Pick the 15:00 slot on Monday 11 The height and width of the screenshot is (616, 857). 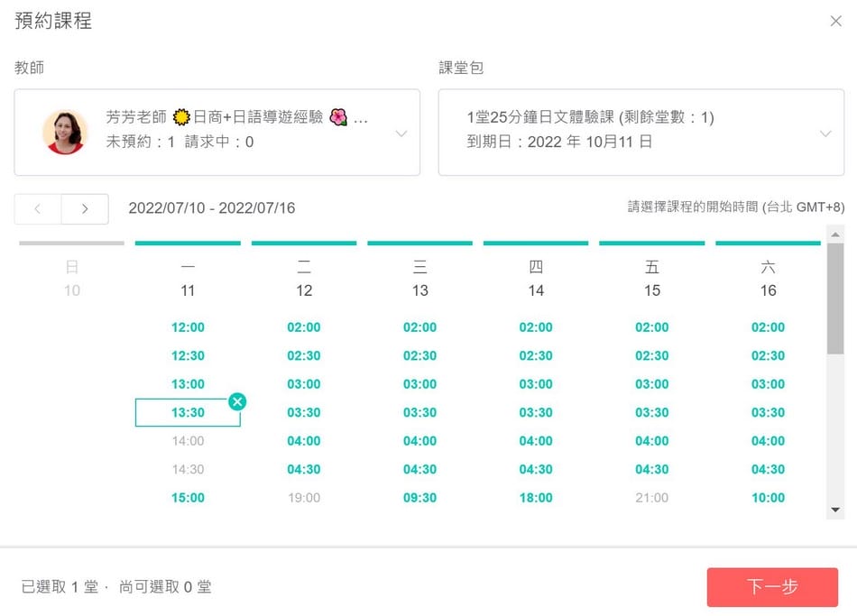coord(188,498)
